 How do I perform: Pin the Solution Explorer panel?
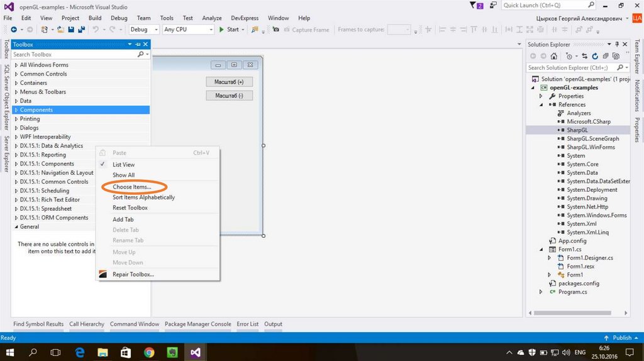tap(617, 44)
